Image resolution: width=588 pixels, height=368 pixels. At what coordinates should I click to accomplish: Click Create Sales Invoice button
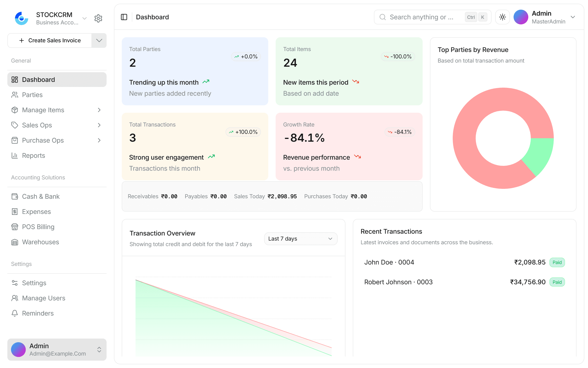(x=50, y=40)
